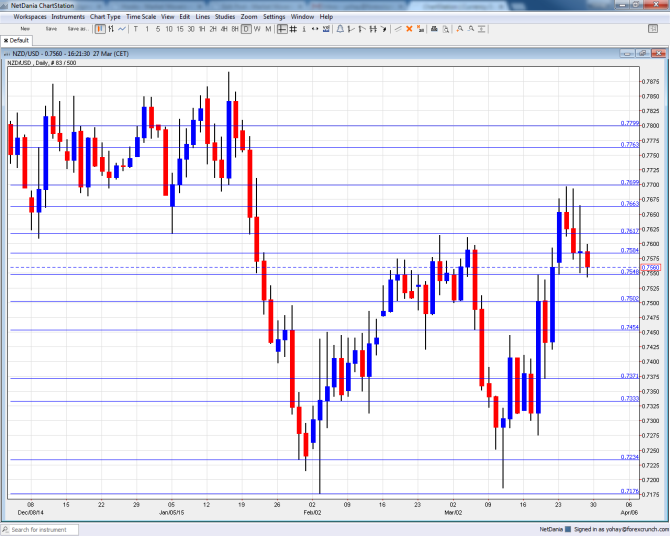This screenshot has width=670, height=536.
Task: Select the Daily (D) time scale
Action: 246,29
